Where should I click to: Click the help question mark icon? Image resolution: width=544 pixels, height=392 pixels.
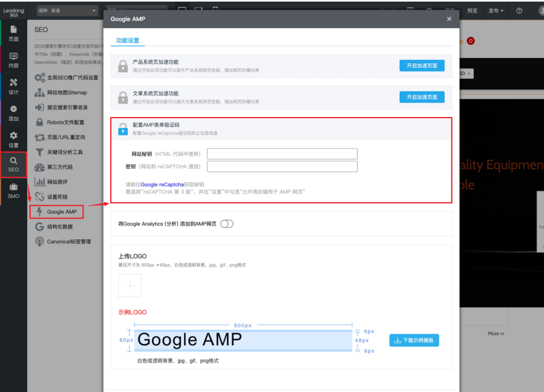[519, 11]
